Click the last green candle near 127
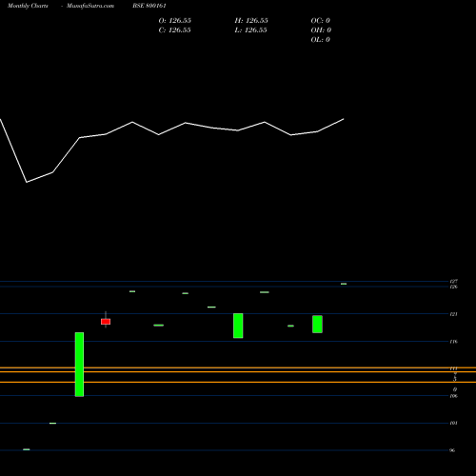The image size is (476, 476). (344, 284)
